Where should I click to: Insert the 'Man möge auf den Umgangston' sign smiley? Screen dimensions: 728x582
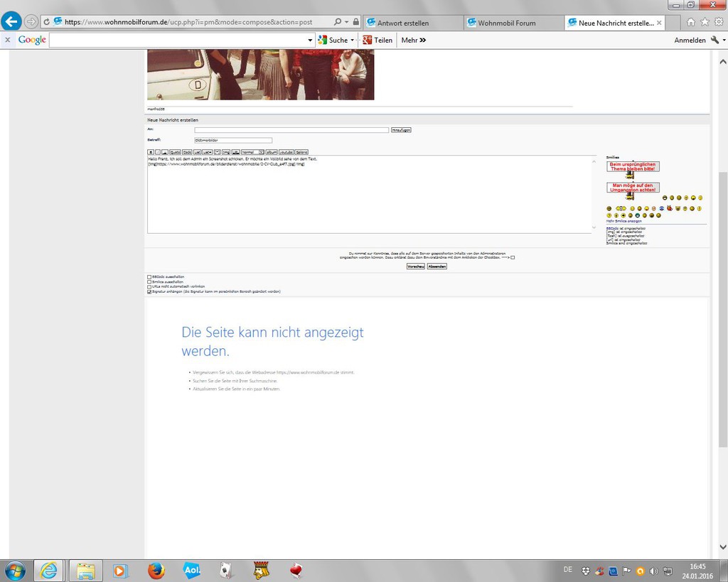(633, 190)
